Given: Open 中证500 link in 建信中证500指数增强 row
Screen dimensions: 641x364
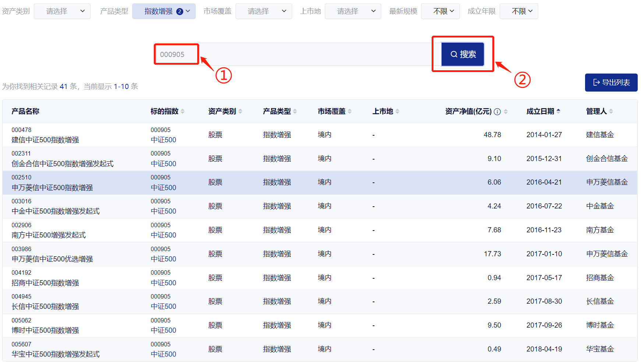Looking at the screenshot, I should [x=163, y=140].
